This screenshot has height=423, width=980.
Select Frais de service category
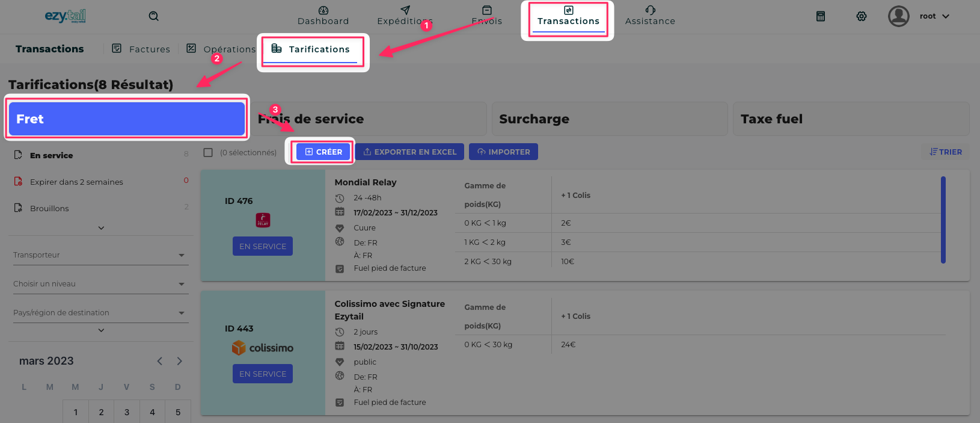[x=368, y=119]
